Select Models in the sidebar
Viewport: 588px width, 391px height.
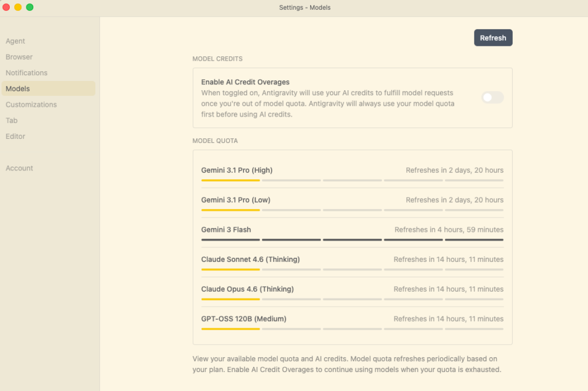pyautogui.click(x=18, y=88)
